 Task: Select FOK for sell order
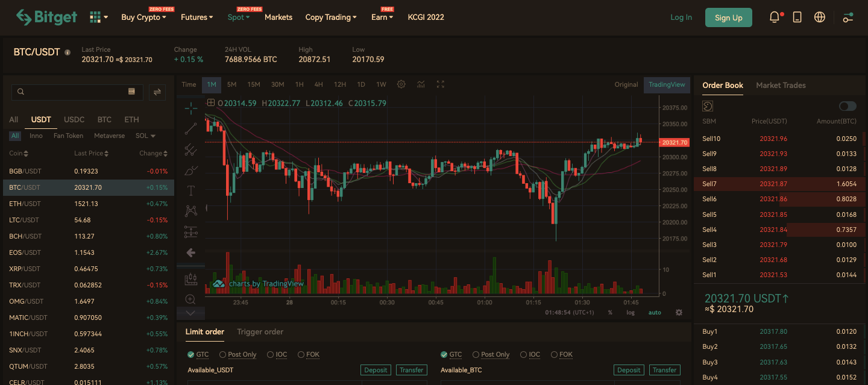(x=562, y=354)
